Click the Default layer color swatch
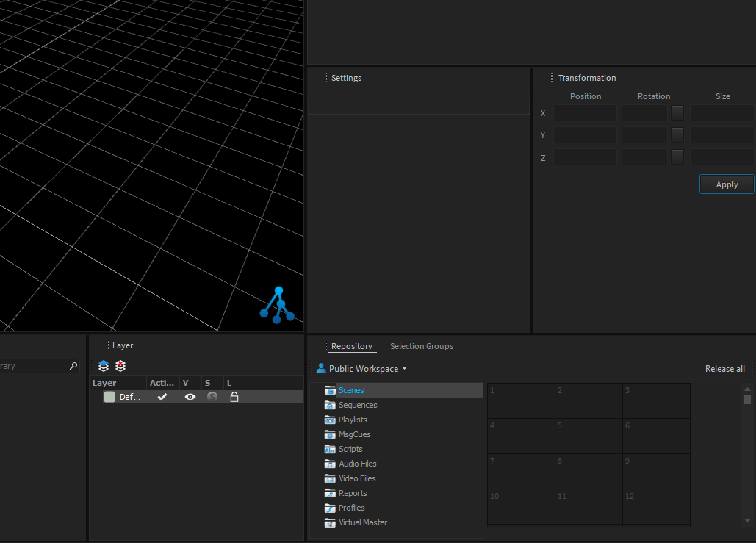 tap(109, 397)
